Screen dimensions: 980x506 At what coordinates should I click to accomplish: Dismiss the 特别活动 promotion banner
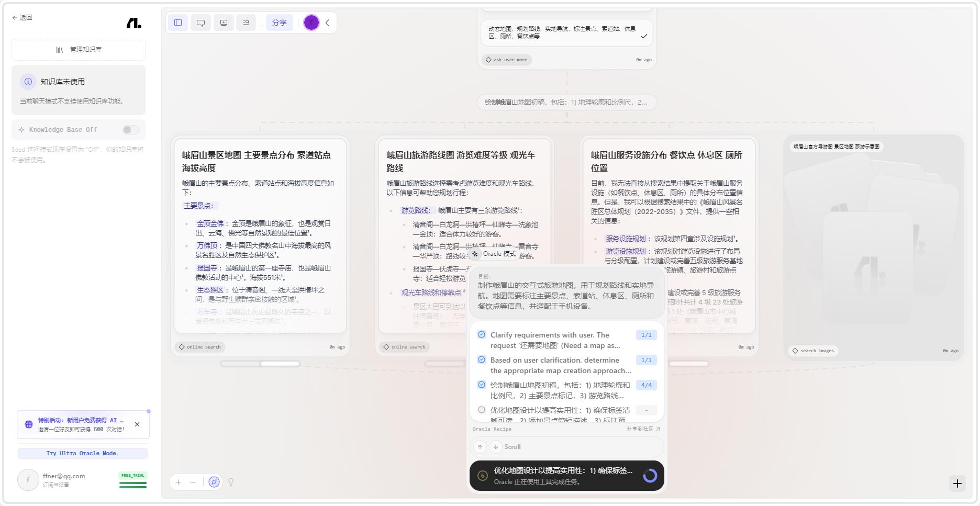click(137, 424)
